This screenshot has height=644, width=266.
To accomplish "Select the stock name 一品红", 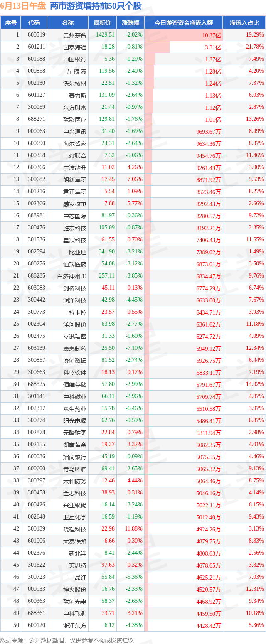I will click(x=78, y=577).
